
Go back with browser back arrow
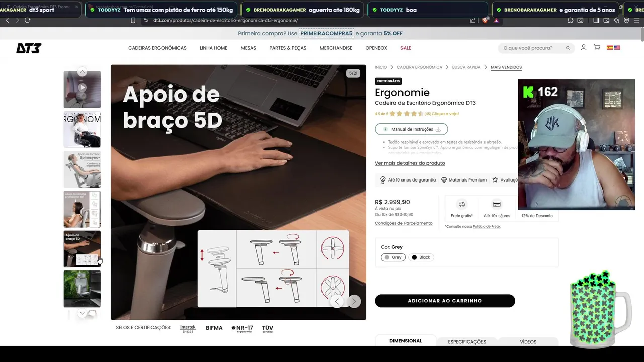tap(7, 20)
